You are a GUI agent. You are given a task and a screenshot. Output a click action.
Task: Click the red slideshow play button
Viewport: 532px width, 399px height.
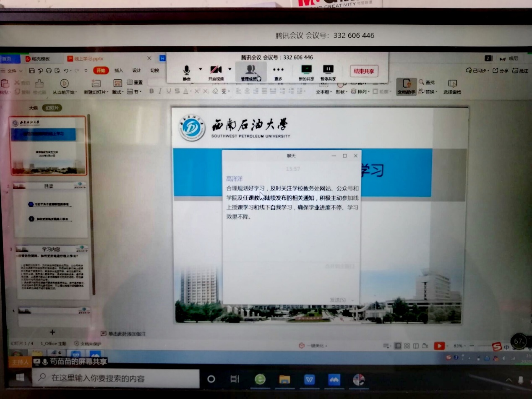[x=439, y=346]
